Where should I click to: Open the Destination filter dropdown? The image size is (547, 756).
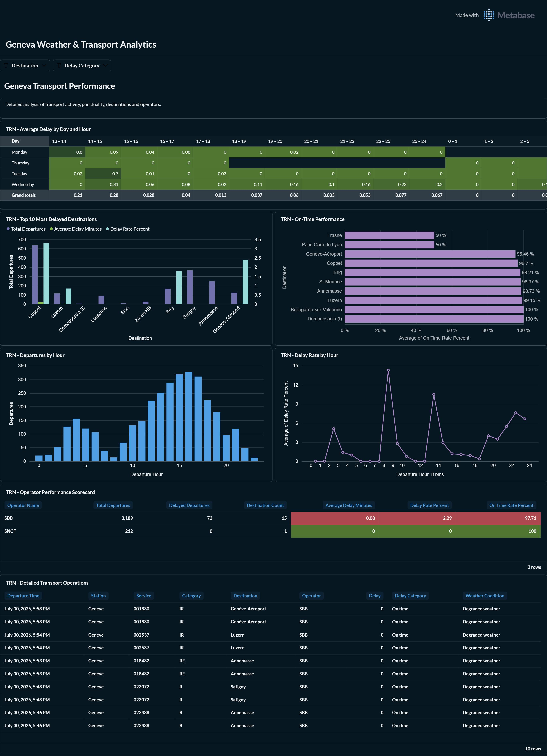[25, 66]
